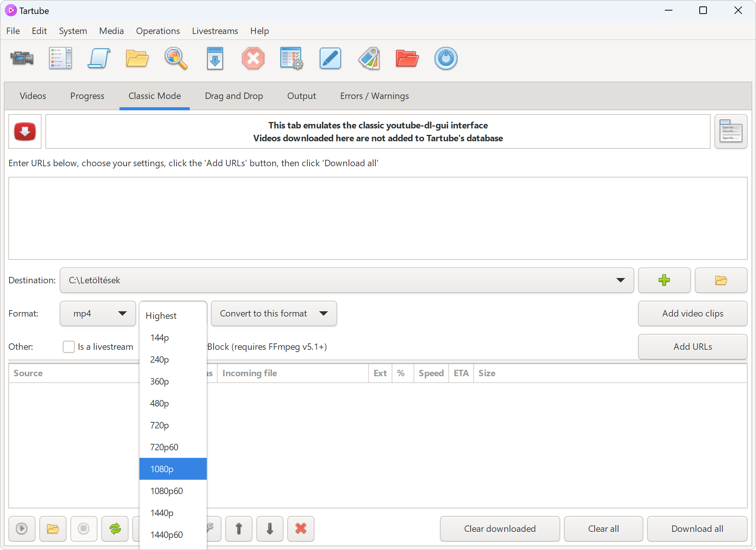Click the red X remove icon
Viewport: 756px width, 550px height.
(x=301, y=528)
